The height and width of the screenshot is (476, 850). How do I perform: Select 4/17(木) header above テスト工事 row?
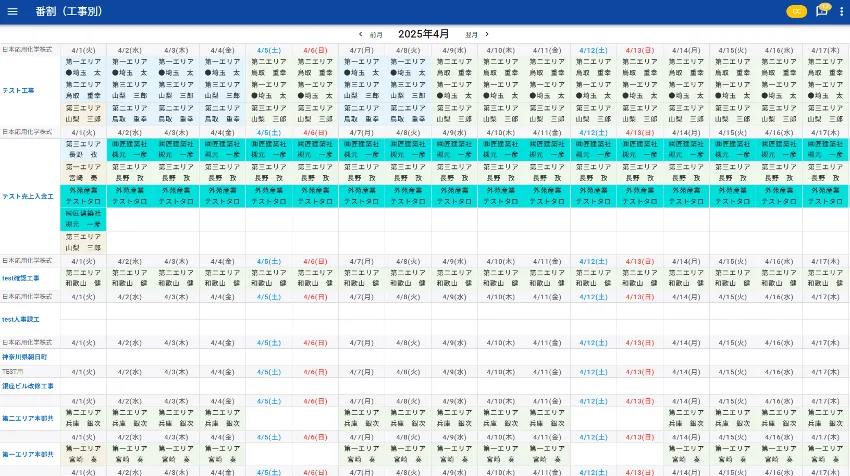pyautogui.click(x=826, y=50)
